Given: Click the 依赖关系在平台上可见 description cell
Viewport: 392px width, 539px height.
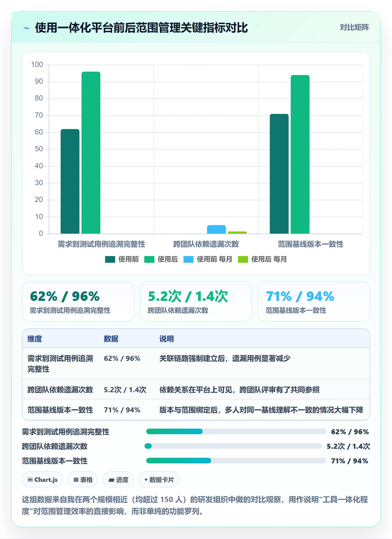Looking at the screenshot, I should pyautogui.click(x=239, y=390).
